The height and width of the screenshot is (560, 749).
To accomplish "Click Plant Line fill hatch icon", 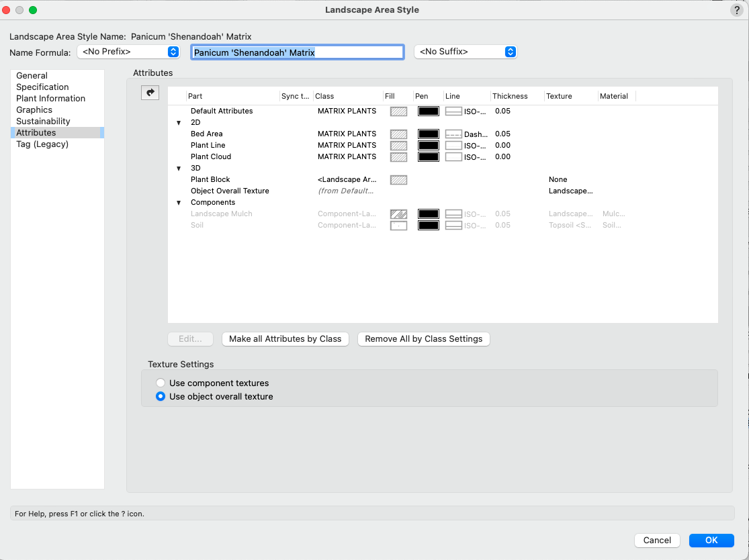I will pos(398,146).
